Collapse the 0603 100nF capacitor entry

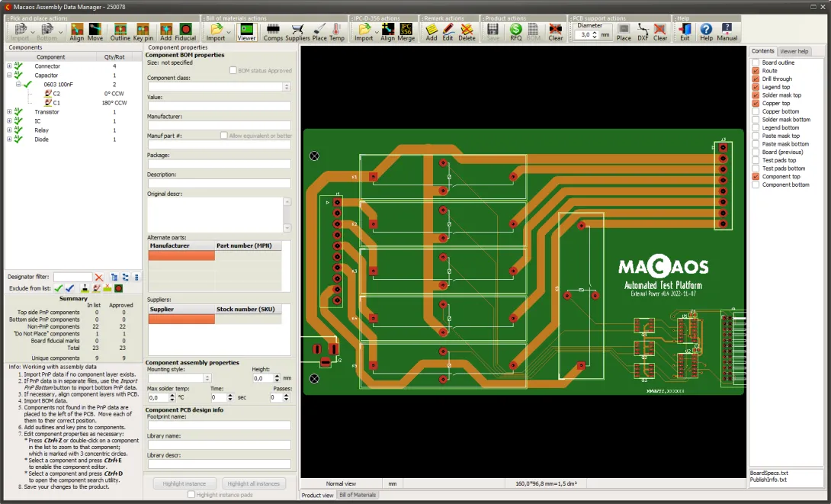(18, 85)
